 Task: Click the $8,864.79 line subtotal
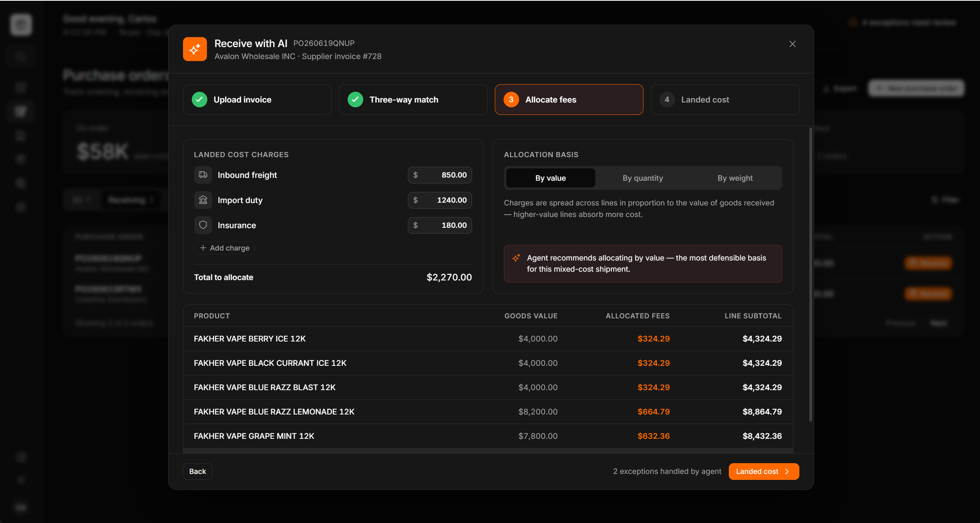[762, 412]
